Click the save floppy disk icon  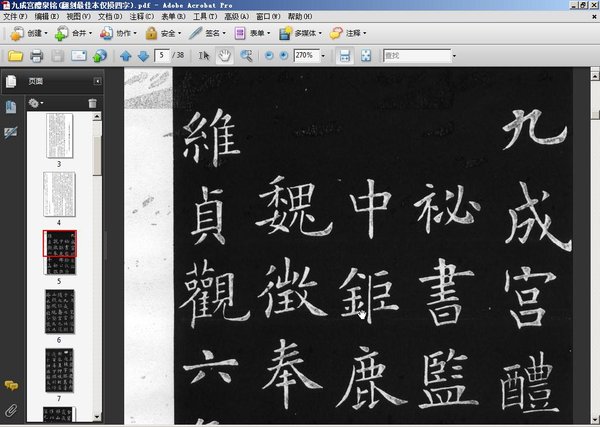(58, 56)
